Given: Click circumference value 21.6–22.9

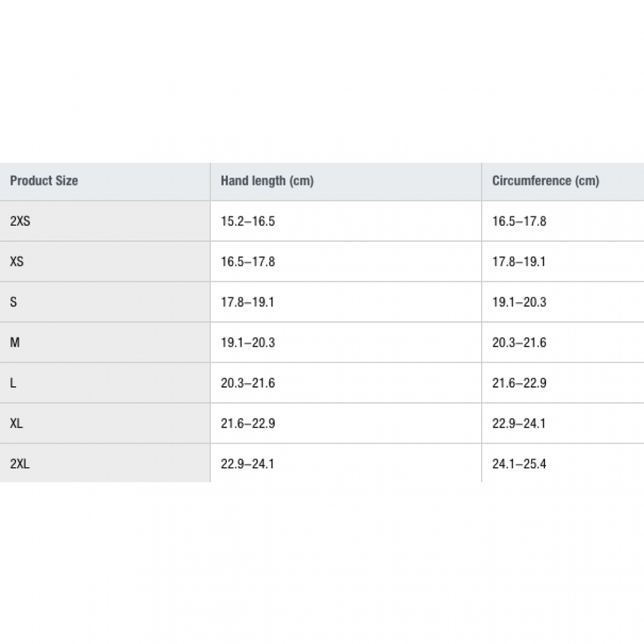Looking at the screenshot, I should tap(519, 383).
